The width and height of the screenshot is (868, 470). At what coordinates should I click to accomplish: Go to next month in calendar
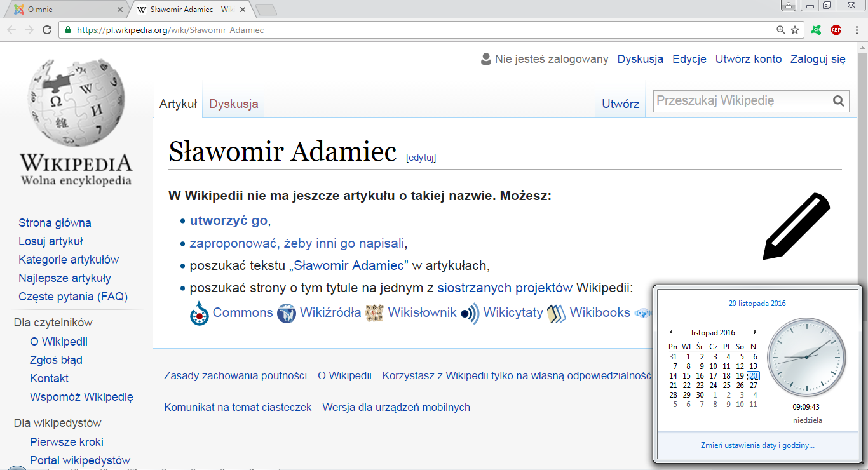click(755, 332)
